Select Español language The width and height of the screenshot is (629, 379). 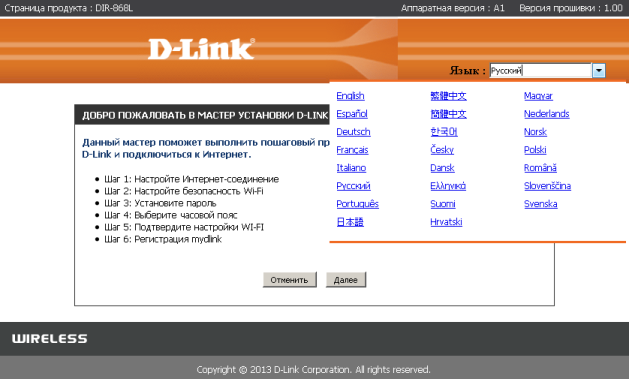pyautogui.click(x=352, y=114)
